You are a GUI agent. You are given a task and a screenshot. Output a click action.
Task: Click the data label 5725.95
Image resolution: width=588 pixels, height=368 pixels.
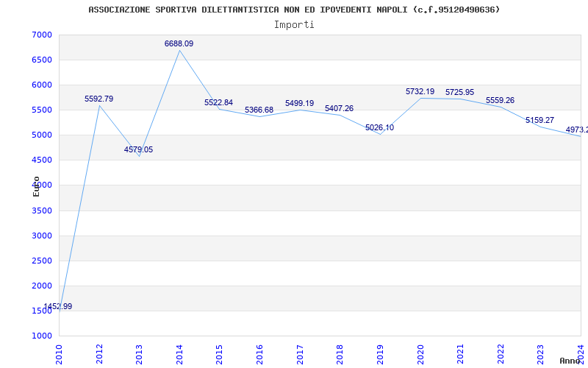point(460,93)
